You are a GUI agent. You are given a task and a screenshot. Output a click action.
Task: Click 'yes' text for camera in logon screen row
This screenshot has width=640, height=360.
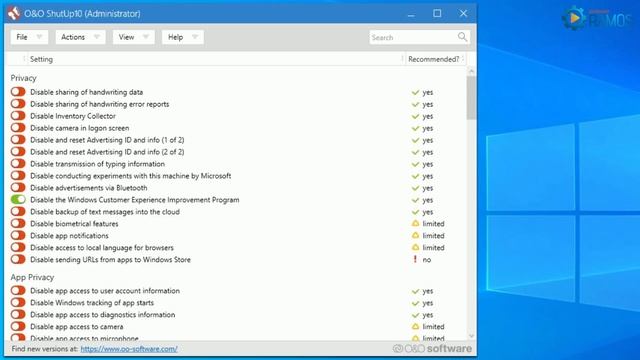coord(428,129)
